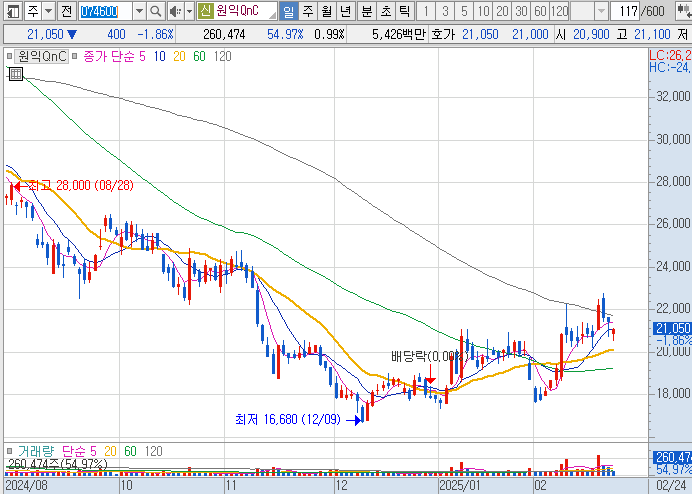Click the price MA 120 legend

click(x=222, y=56)
